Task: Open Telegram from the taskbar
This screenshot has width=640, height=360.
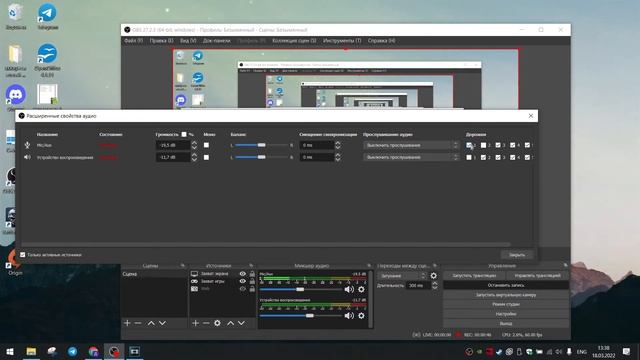Action: (73, 351)
